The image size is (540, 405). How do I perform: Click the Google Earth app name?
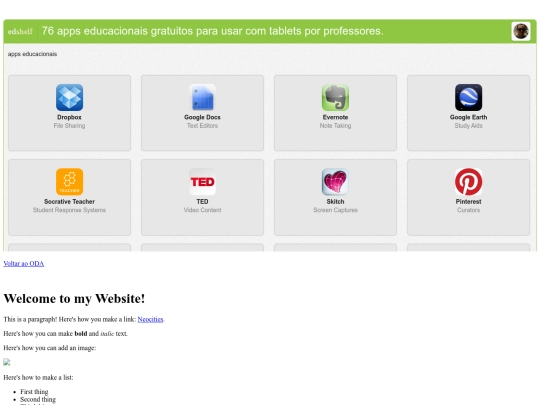pos(468,117)
